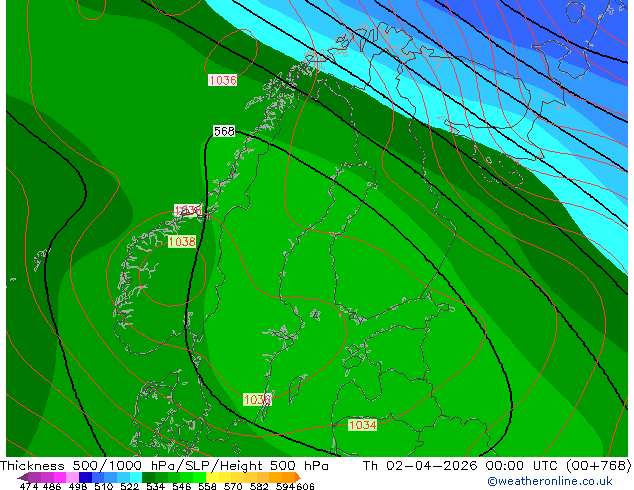The width and height of the screenshot is (634, 490).
Task: Click the legend value 606
Action: click(305, 486)
